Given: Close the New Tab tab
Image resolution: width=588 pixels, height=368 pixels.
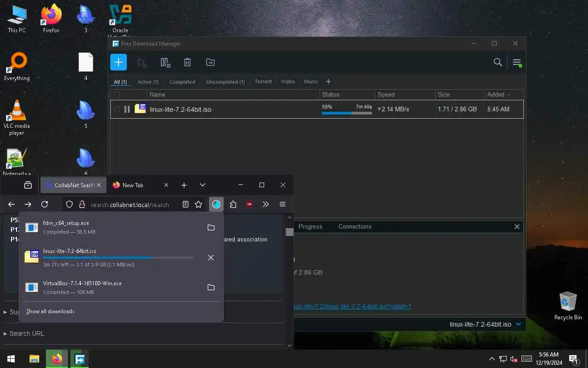Looking at the screenshot, I should (166, 185).
